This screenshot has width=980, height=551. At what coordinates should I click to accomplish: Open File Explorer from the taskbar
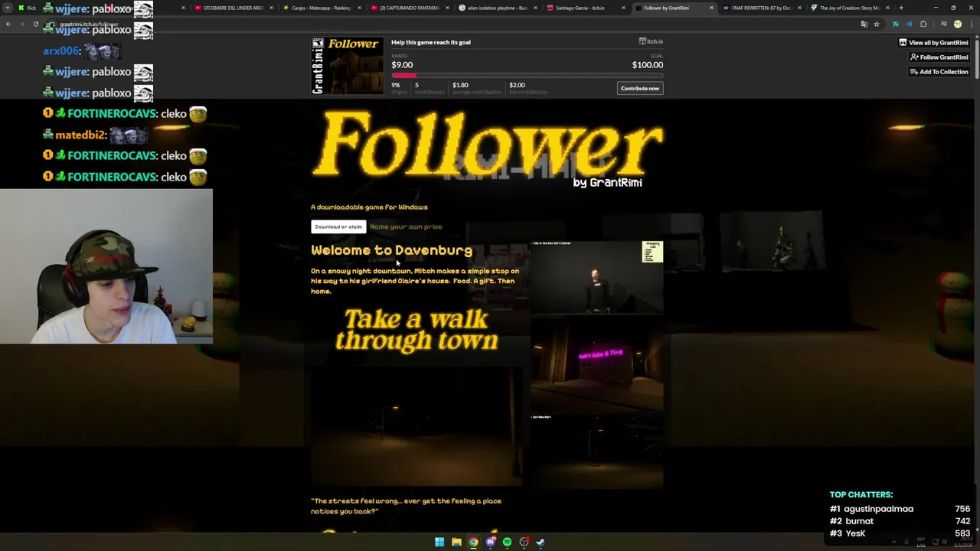[456, 542]
